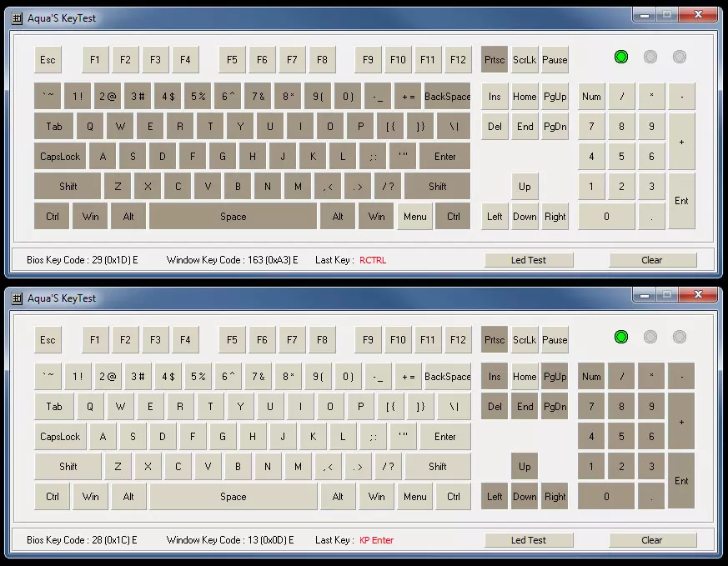Click the Z key in the bottom window
Viewport: 728px width, 566px height.
point(118,466)
